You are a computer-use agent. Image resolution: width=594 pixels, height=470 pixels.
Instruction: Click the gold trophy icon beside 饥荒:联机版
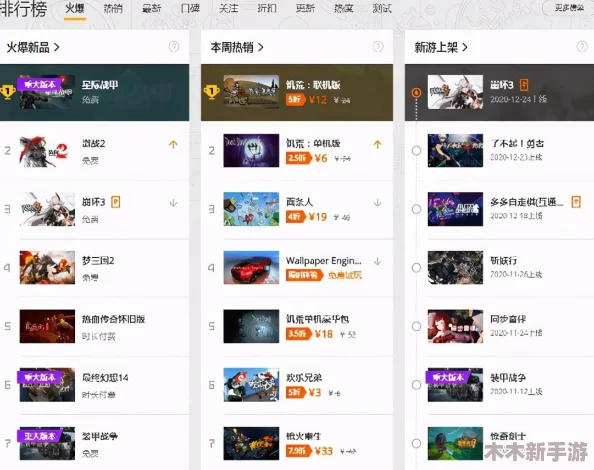[x=211, y=92]
